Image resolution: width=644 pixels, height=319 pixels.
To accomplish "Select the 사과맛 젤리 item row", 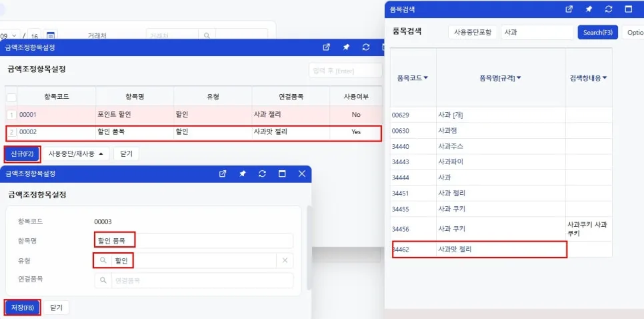I will click(480, 249).
